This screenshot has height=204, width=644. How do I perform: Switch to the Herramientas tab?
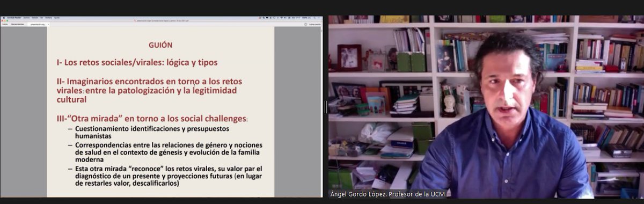[17, 24]
